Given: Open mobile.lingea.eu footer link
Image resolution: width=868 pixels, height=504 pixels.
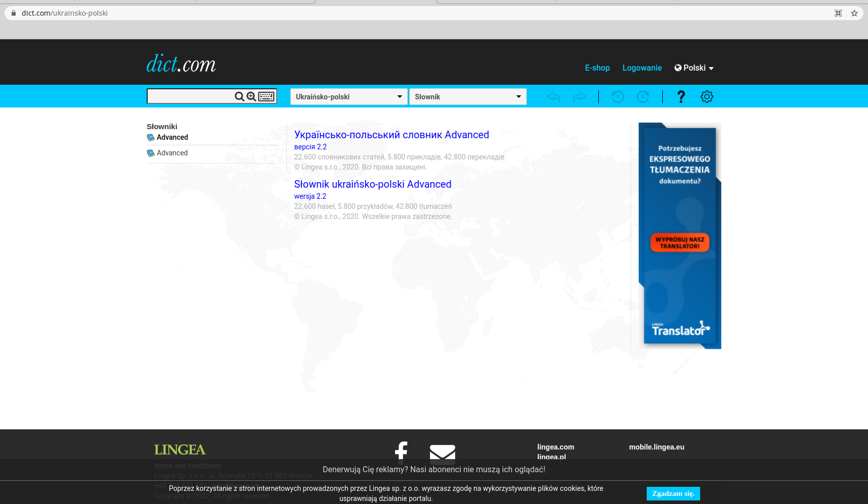Looking at the screenshot, I should (657, 447).
